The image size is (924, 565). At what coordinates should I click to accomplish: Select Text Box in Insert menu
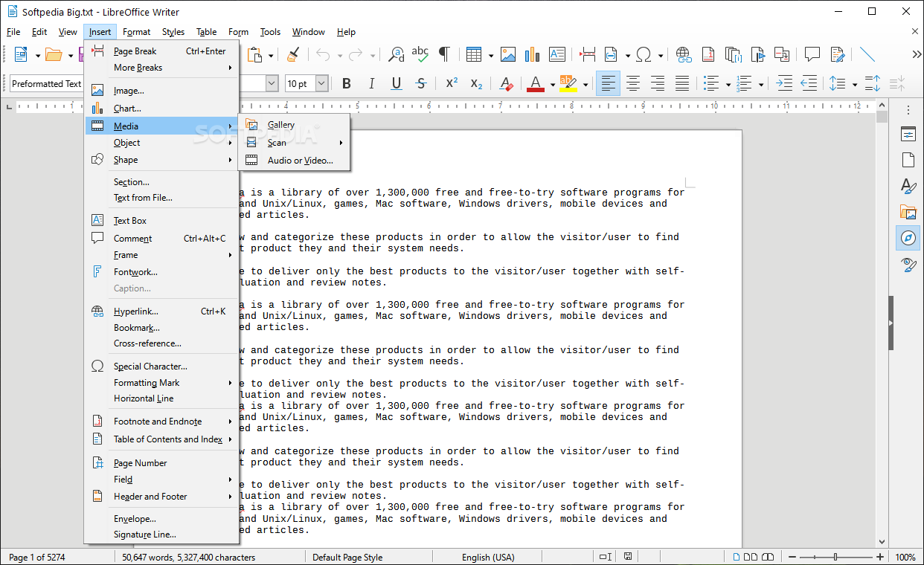(x=161, y=221)
